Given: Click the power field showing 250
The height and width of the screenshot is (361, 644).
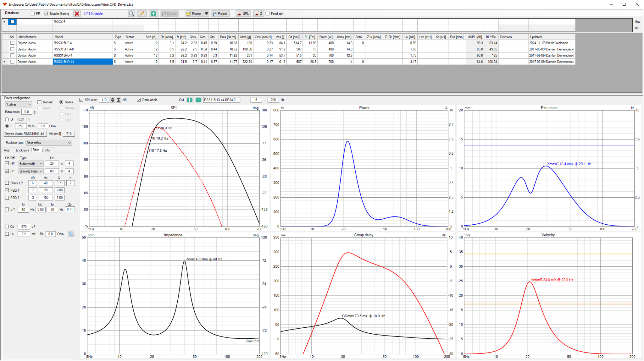Looking at the screenshot, I should [21, 126].
